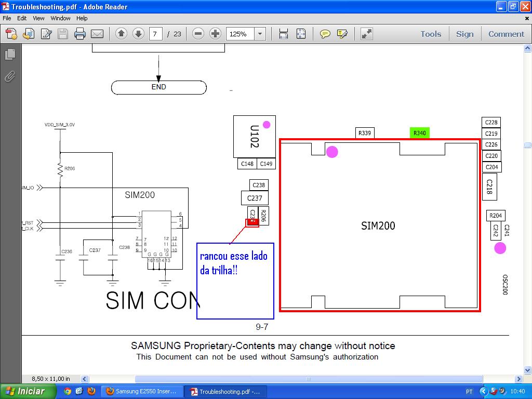This screenshot has height=399, width=532.
Task: Click the Iniciar start button
Action: tap(28, 392)
